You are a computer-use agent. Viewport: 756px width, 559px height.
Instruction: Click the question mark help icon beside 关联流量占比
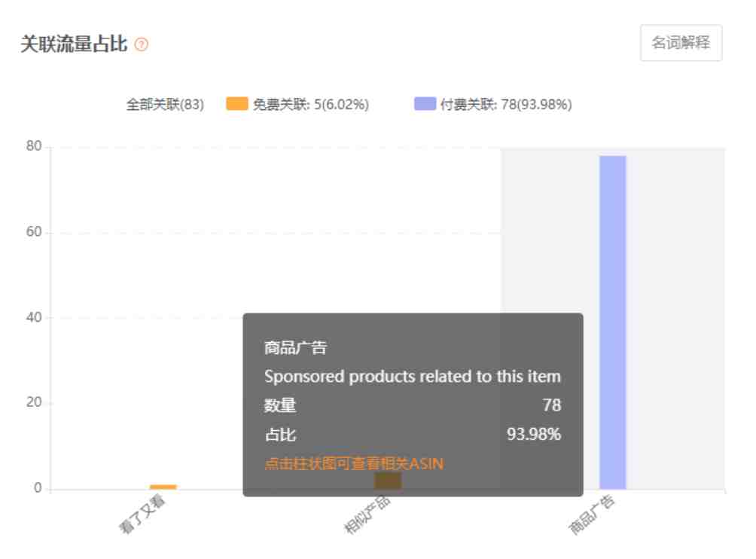142,44
